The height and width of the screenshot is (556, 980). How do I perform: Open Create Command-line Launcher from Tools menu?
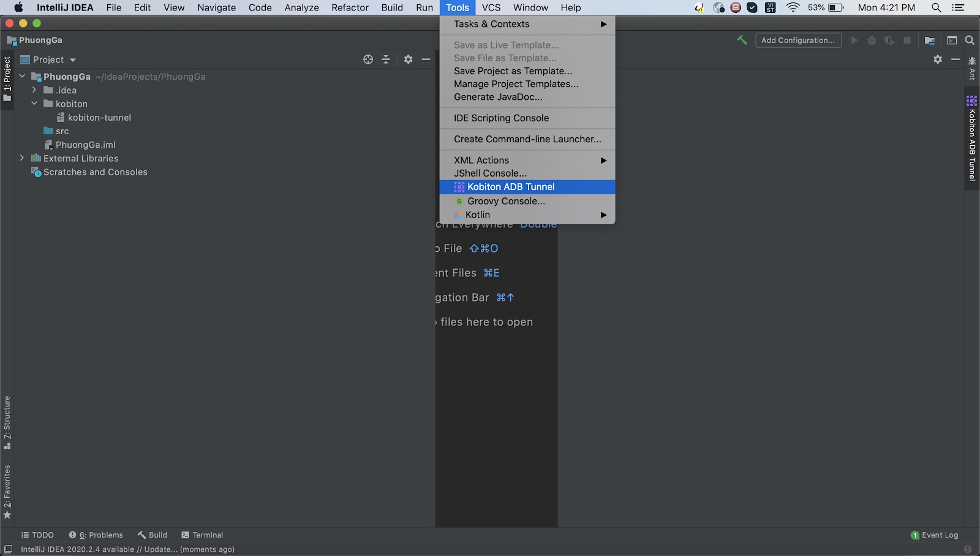[527, 139]
